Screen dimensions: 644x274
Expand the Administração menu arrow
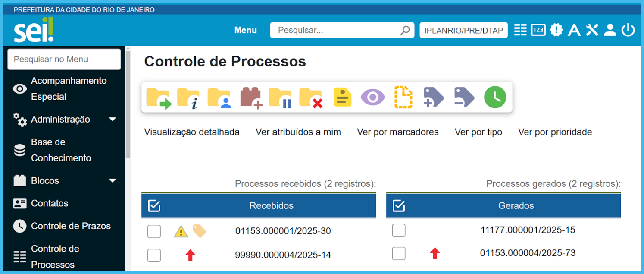(113, 120)
